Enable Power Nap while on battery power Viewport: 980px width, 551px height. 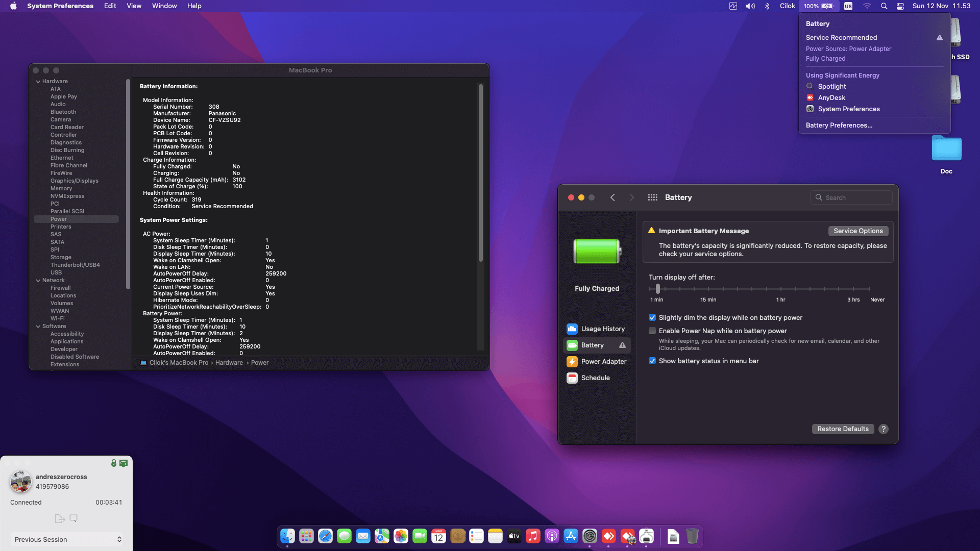coord(652,331)
